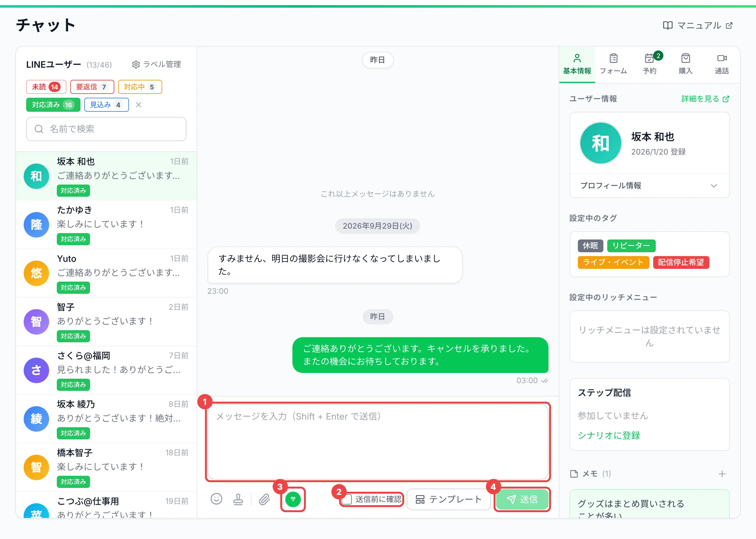Click the ラベル管理 gear icon
Screen dimensions: 756x539
(136, 65)
